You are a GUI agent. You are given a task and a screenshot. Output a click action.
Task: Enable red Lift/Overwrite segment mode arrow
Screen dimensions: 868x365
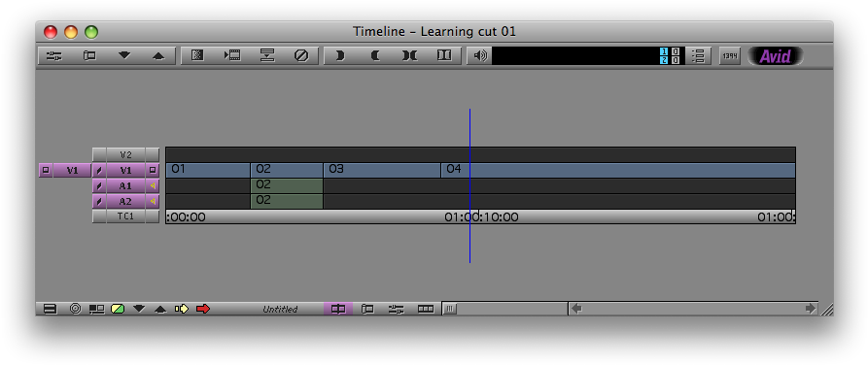203,309
